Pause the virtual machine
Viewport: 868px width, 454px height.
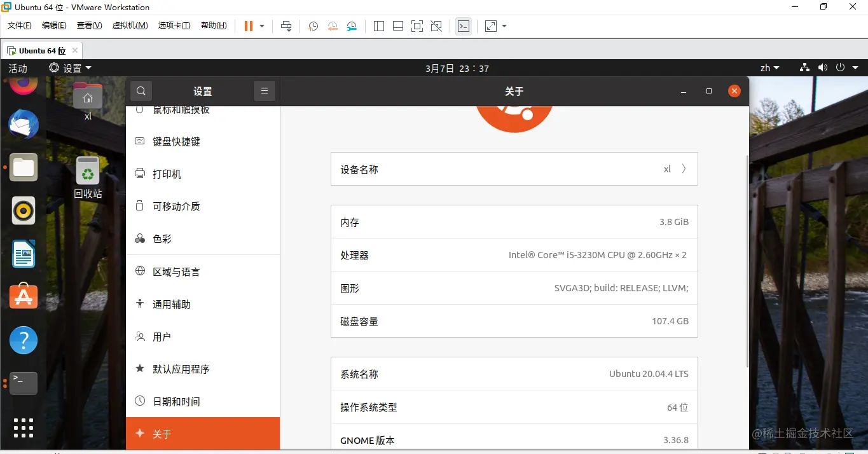click(x=249, y=26)
